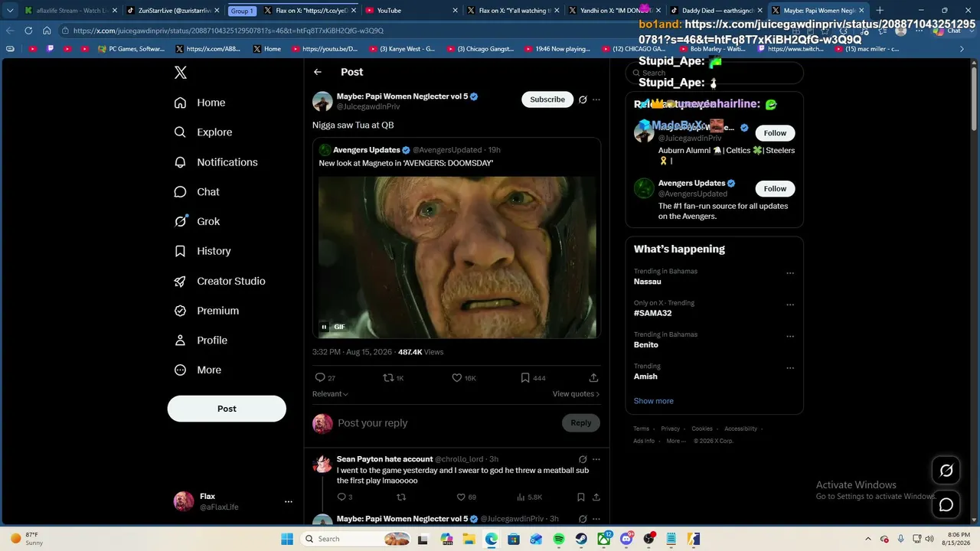Open account menu next to Flax
This screenshot has width=980, height=551.
(289, 502)
